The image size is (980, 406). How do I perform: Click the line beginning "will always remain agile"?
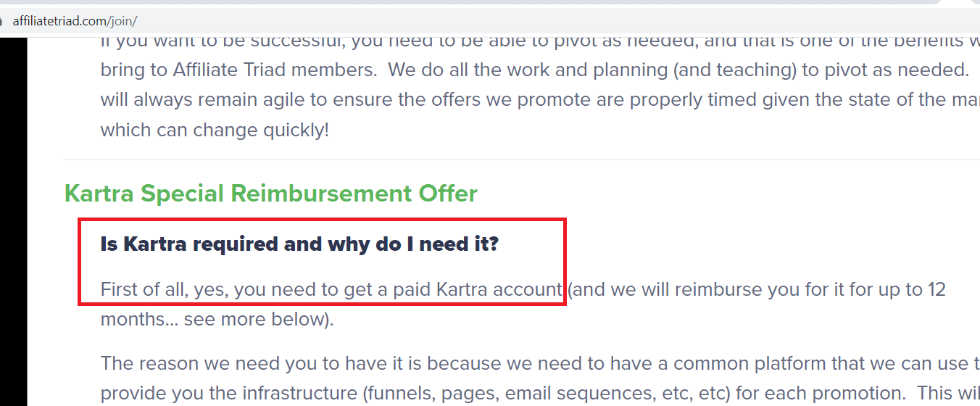coord(540,100)
